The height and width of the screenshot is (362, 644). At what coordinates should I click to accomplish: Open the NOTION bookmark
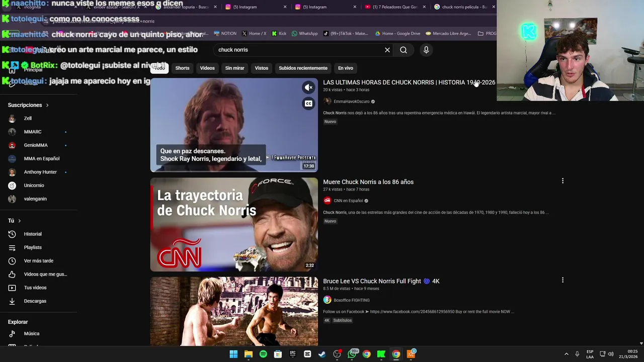click(225, 34)
